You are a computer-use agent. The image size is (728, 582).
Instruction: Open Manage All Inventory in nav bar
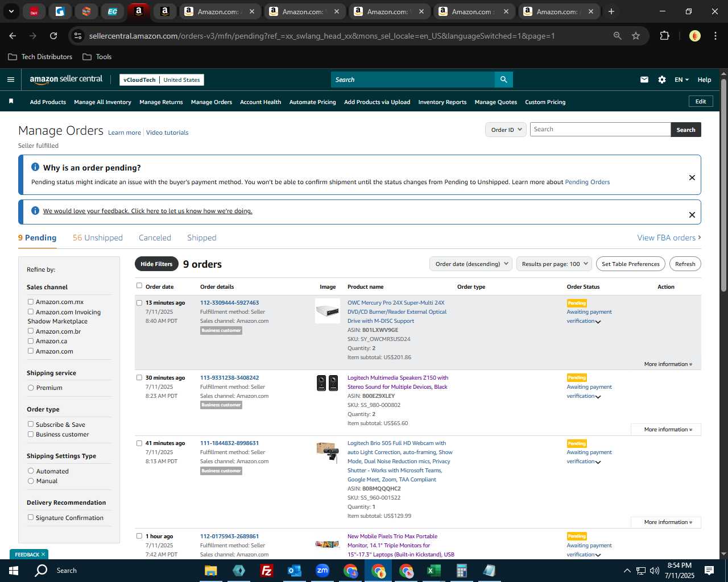pyautogui.click(x=102, y=102)
